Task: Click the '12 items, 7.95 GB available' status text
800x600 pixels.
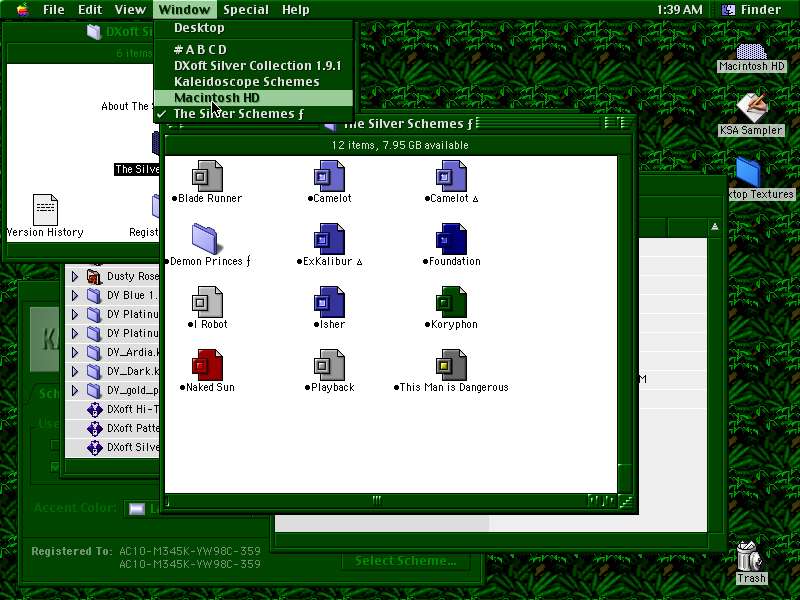Action: click(x=400, y=145)
